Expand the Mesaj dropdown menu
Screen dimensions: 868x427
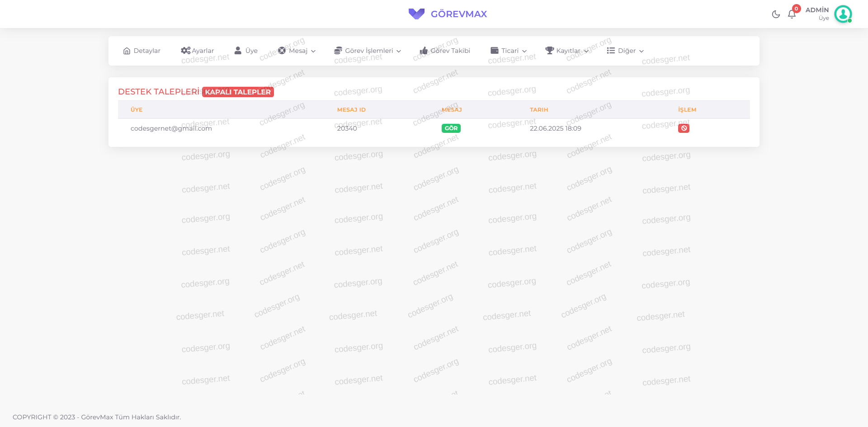[297, 51]
